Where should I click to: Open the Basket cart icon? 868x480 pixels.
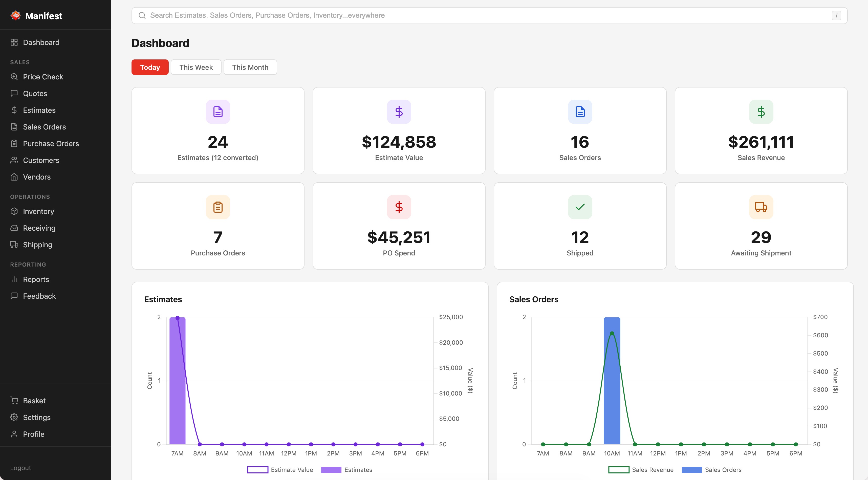14,401
